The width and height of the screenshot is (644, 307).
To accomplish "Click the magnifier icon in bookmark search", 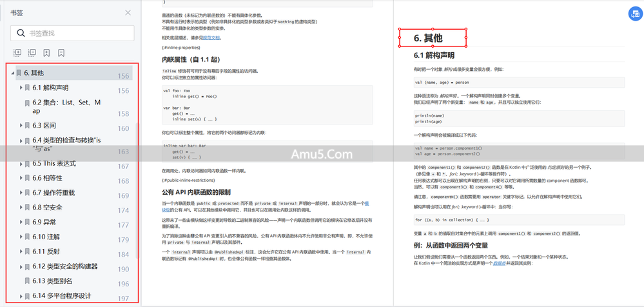I will [x=21, y=34].
